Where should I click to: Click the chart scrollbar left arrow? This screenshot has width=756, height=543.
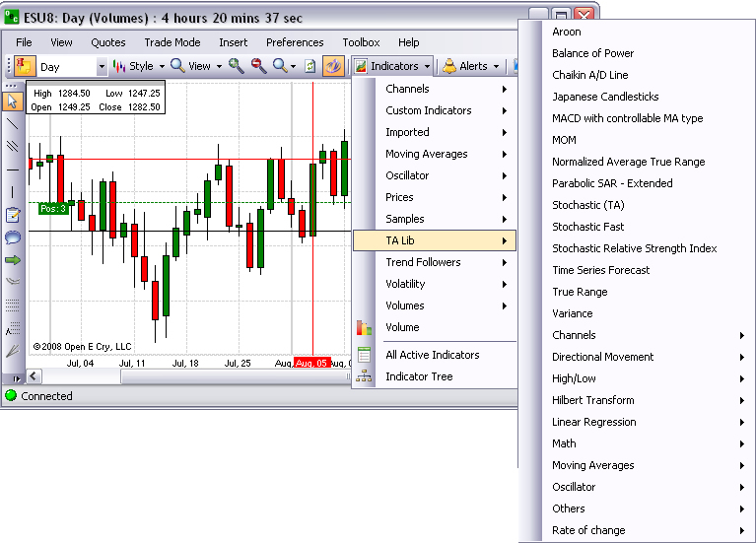click(x=34, y=376)
